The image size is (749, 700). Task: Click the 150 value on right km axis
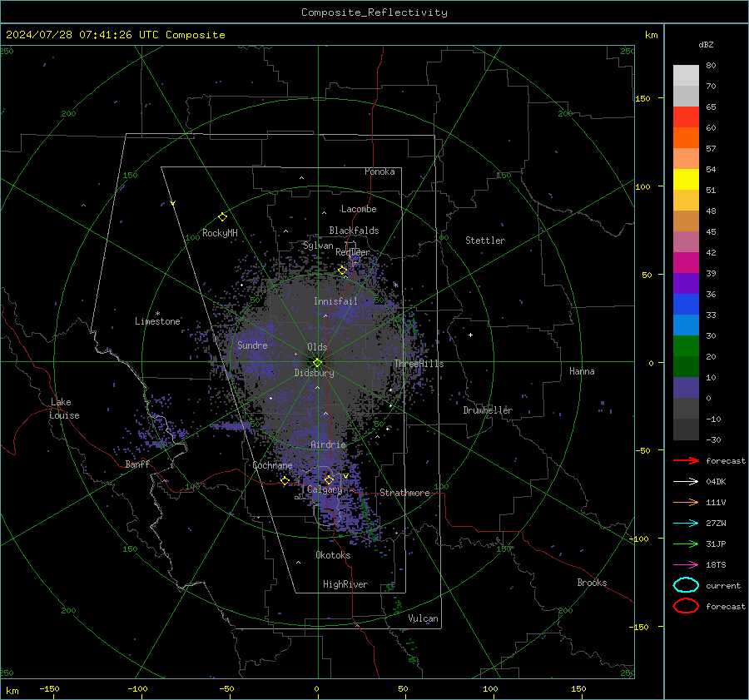pos(642,98)
